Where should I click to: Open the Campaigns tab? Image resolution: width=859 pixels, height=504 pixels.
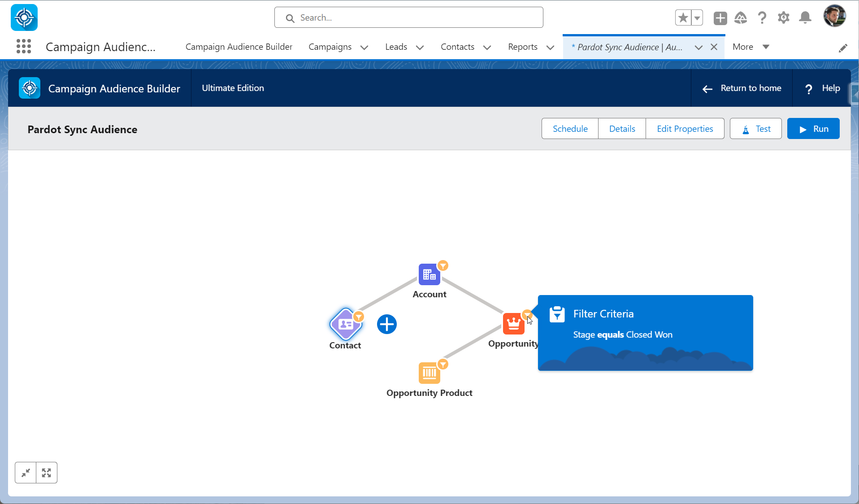click(330, 47)
